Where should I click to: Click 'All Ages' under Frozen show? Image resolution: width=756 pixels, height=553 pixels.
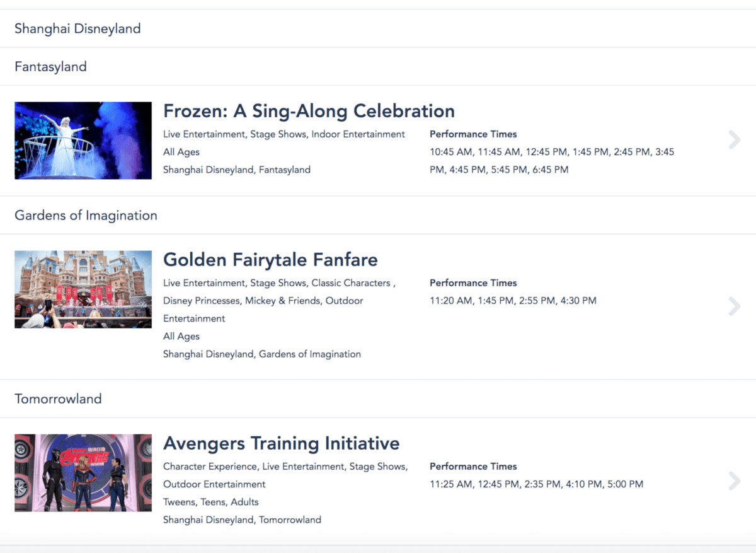point(181,152)
